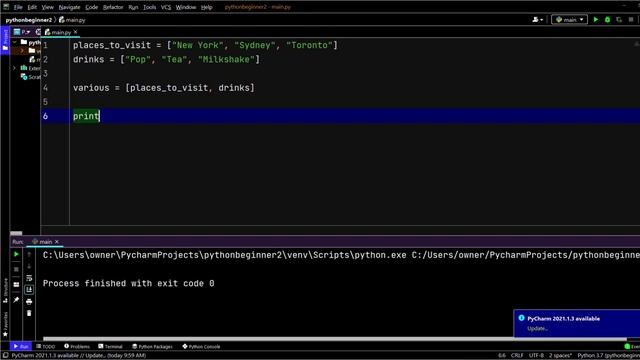Start debugging with the green bug icon
This screenshot has height=360, width=640.
pos(607,20)
